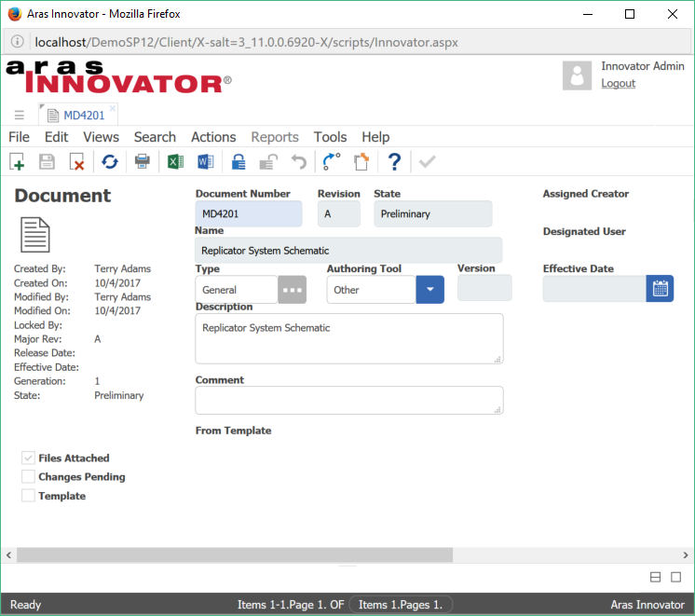The width and height of the screenshot is (695, 616).
Task: Click the Promote curved arrow icon
Action: 332,162
